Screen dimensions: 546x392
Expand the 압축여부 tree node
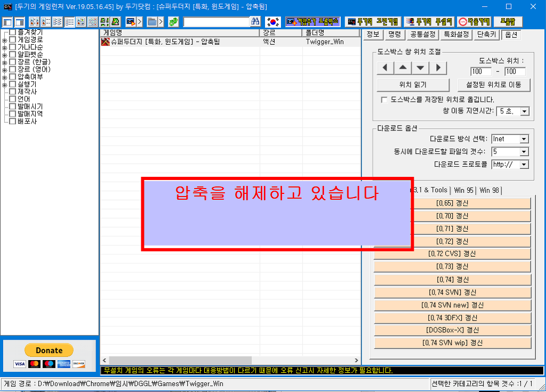4,77
